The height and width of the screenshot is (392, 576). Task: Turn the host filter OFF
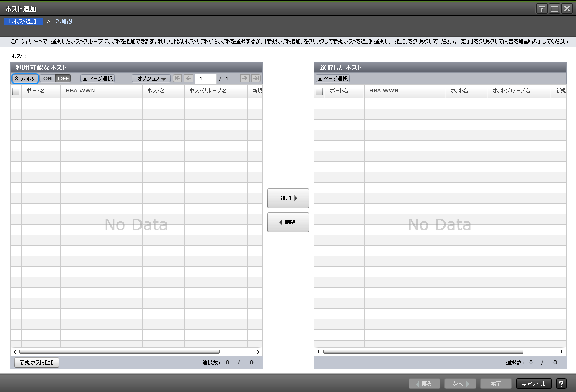63,78
